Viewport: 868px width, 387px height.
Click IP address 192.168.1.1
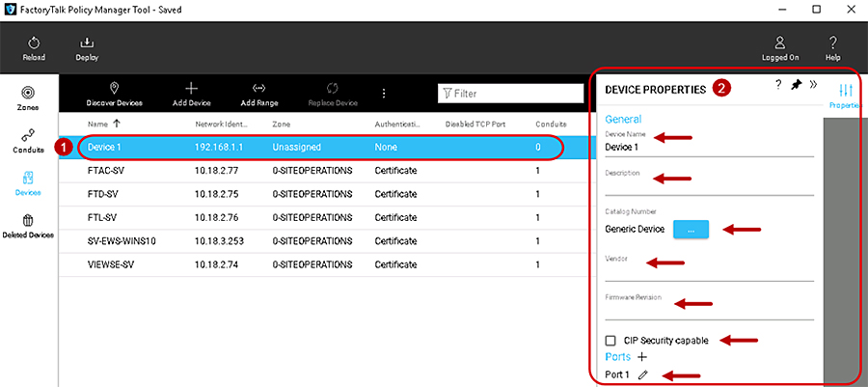pyautogui.click(x=219, y=148)
